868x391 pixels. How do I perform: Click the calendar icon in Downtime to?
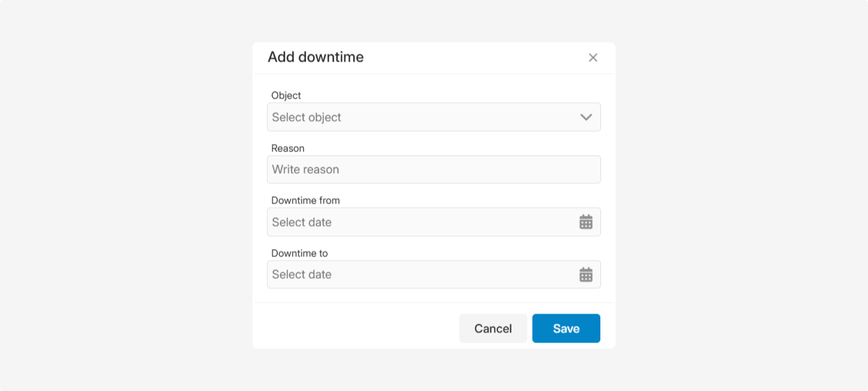(586, 274)
